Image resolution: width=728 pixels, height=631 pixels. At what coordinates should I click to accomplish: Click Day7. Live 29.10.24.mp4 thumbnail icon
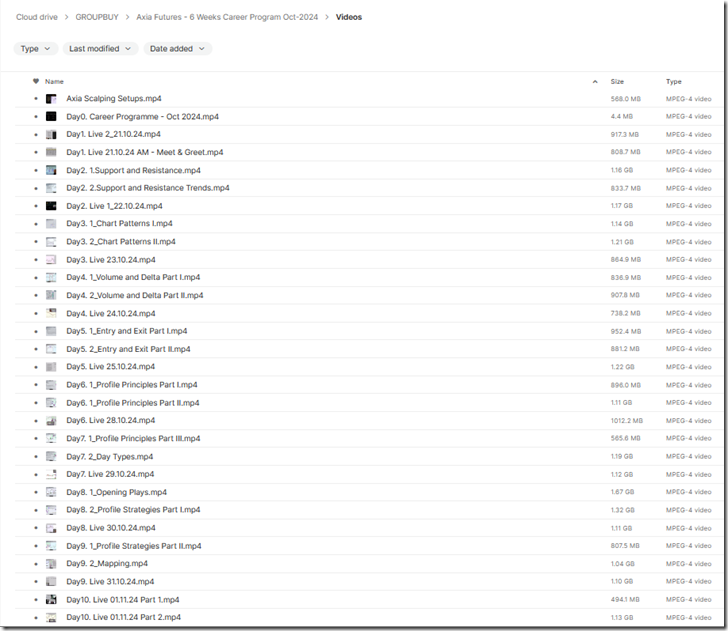[x=51, y=475]
